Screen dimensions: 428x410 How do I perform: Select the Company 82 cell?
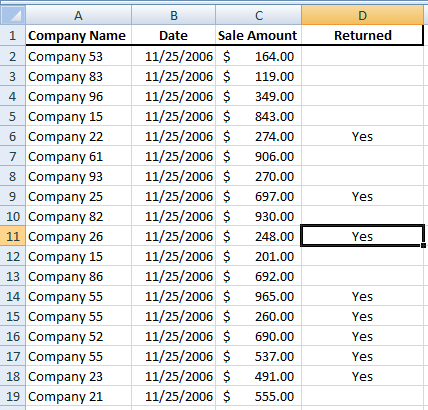click(x=78, y=216)
